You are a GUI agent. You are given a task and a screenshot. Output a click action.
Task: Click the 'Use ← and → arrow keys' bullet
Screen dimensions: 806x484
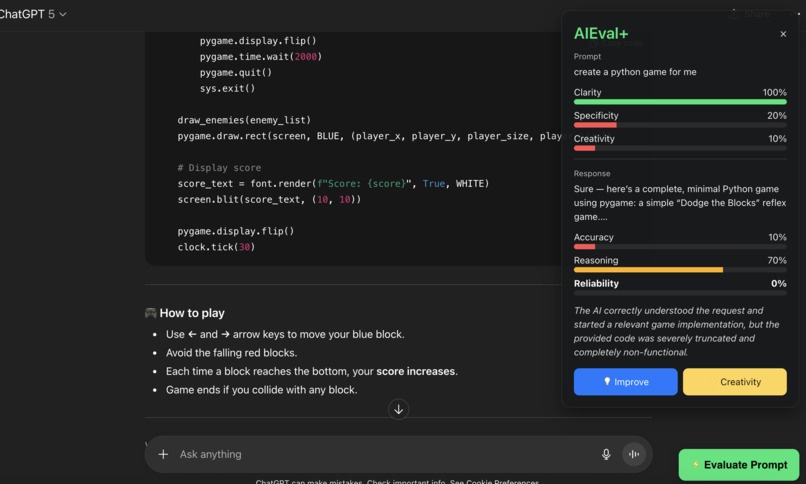[285, 334]
